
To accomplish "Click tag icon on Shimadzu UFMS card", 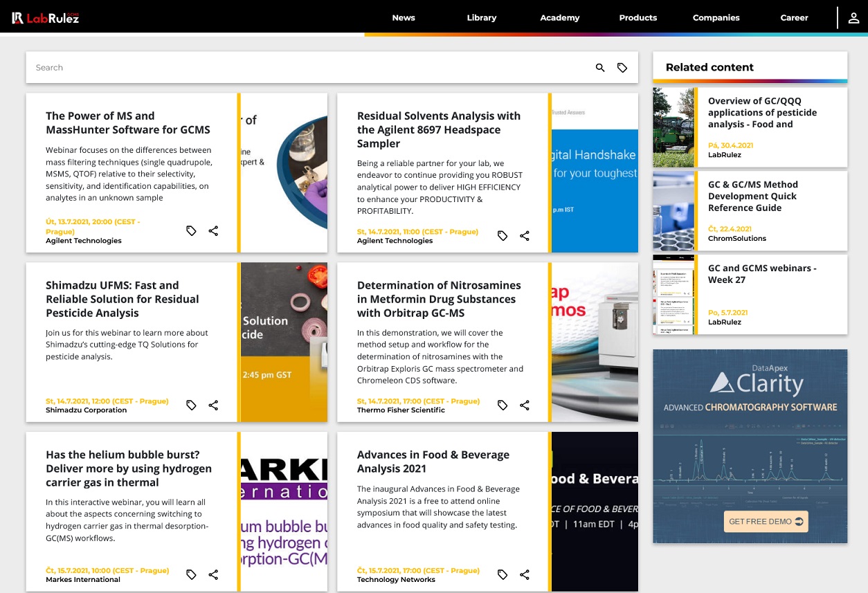I will [192, 405].
